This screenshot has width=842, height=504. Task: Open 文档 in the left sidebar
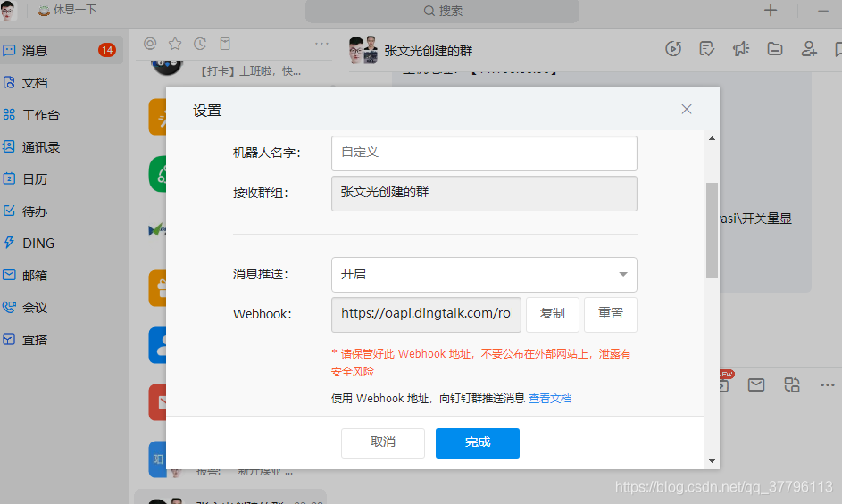[26, 83]
